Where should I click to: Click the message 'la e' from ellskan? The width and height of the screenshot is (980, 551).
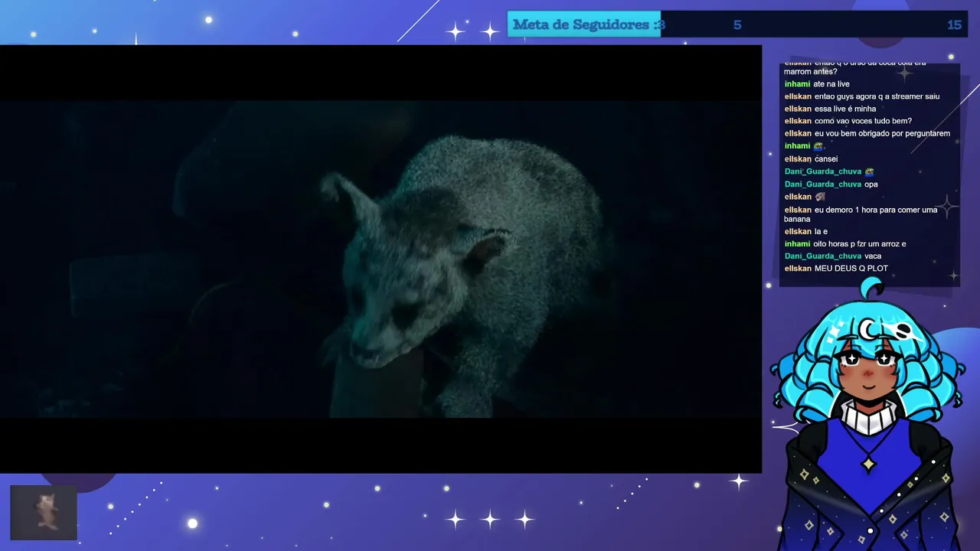pos(821,232)
